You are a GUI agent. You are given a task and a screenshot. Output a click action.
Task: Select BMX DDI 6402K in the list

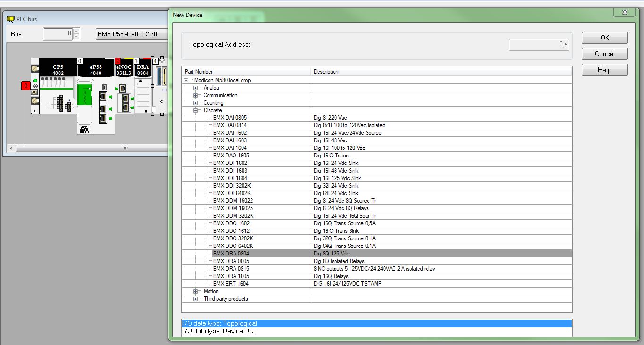pos(232,193)
